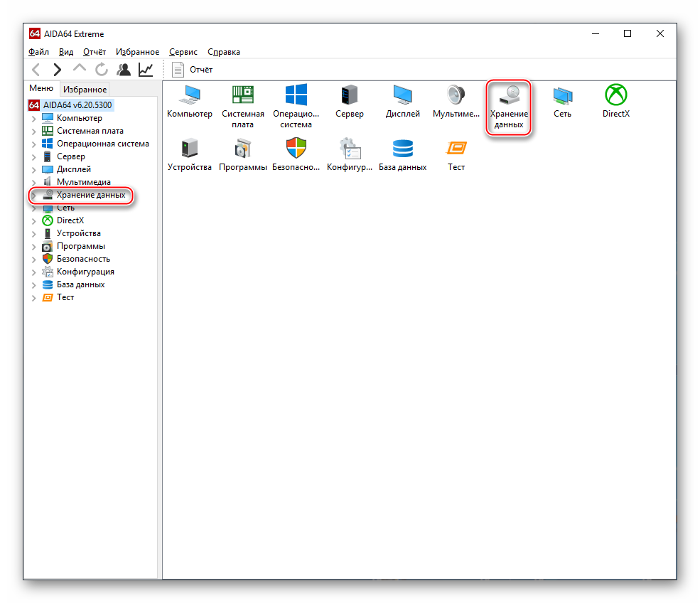Click the user profile toolbar icon

tap(124, 70)
